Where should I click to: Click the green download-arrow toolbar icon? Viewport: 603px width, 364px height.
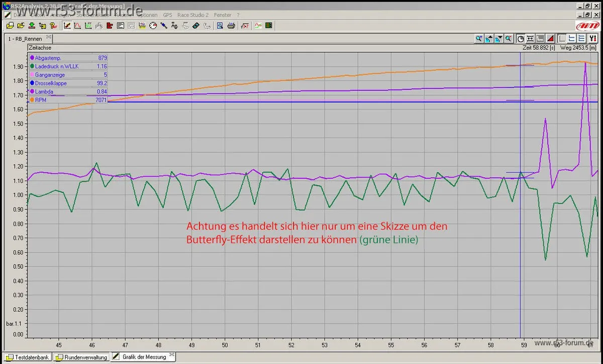pos(32,25)
